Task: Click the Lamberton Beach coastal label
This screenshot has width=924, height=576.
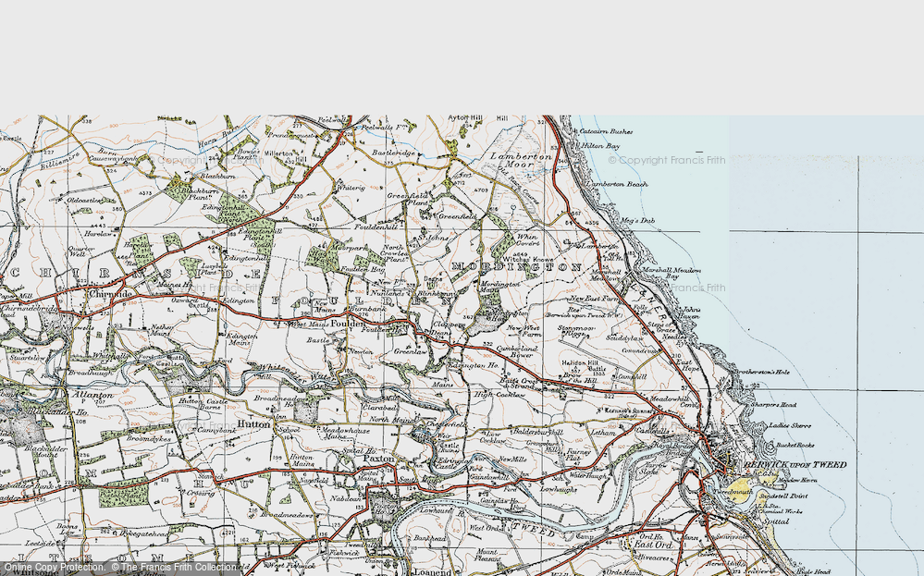Action: (616, 184)
